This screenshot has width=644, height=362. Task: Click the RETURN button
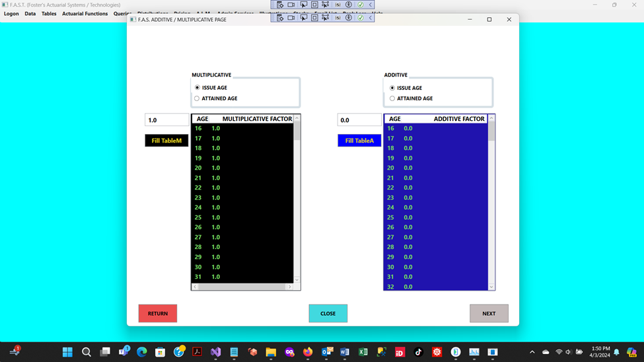point(158,313)
